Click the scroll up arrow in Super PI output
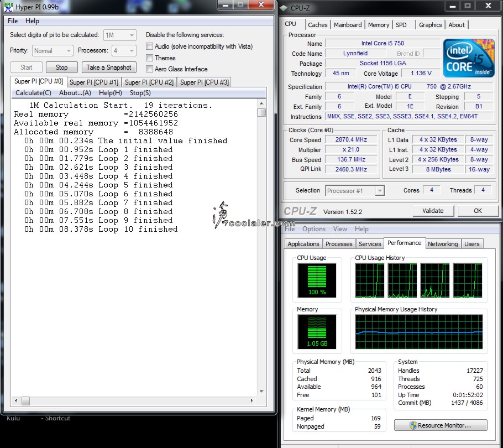 [x=261, y=103]
